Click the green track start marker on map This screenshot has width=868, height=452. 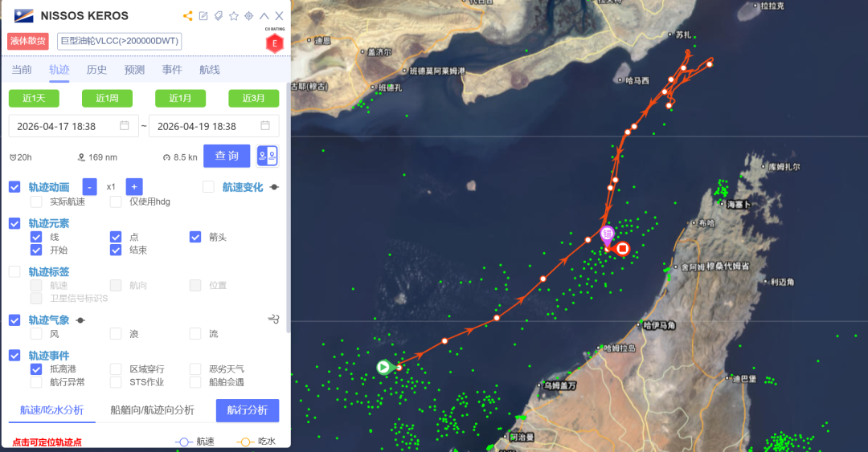(x=383, y=367)
